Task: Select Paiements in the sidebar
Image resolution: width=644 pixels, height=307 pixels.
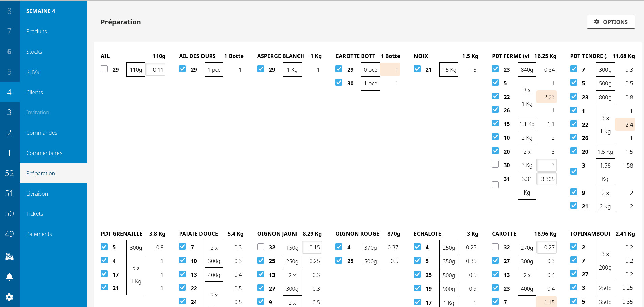Action: [x=39, y=234]
